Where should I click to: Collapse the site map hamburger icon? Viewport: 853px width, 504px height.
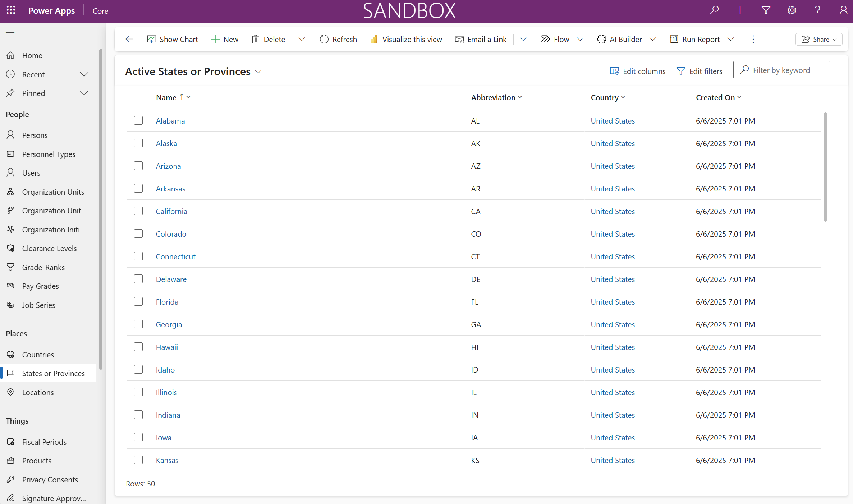pyautogui.click(x=10, y=34)
